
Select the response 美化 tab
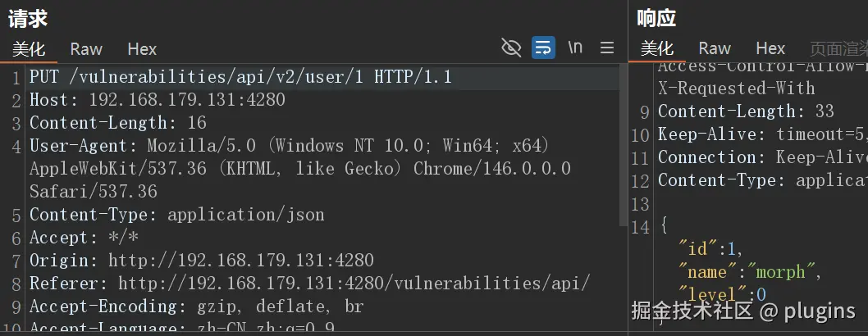[657, 48]
